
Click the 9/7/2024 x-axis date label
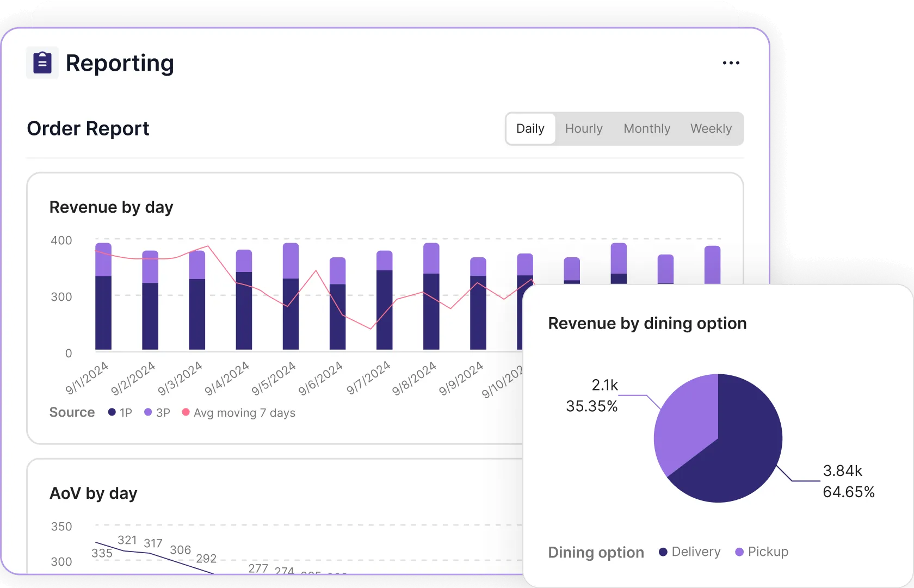tap(369, 377)
